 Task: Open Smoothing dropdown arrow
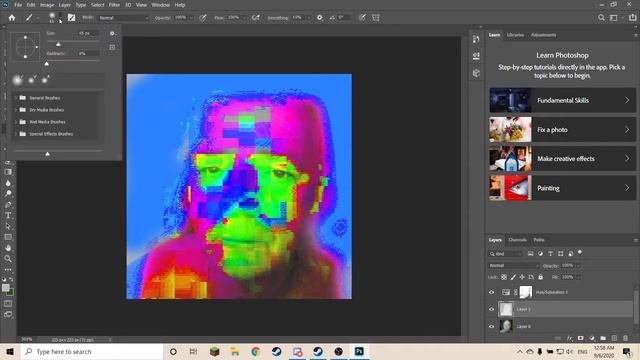(x=308, y=18)
